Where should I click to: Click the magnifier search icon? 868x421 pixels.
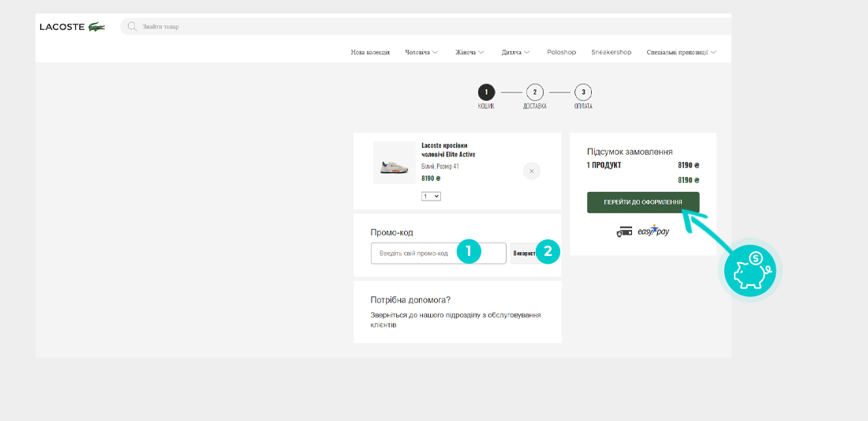(132, 27)
